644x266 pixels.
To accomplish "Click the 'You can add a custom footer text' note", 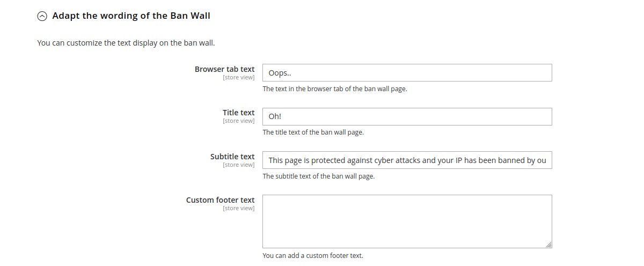I will [x=312, y=256].
